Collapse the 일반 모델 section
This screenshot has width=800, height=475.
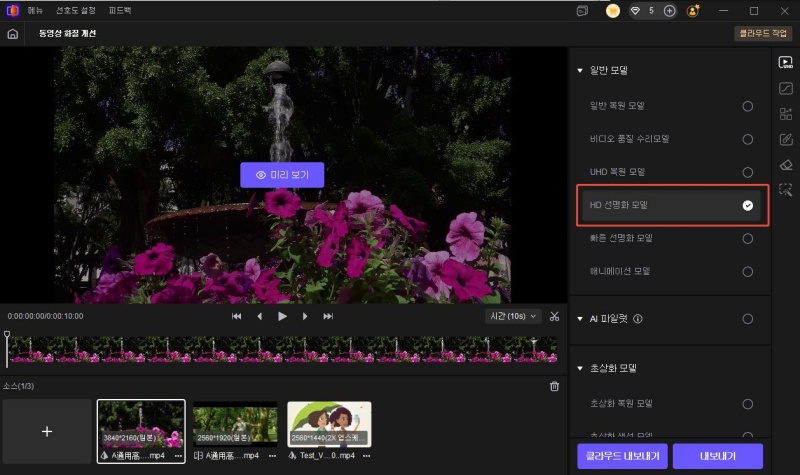[580, 71]
